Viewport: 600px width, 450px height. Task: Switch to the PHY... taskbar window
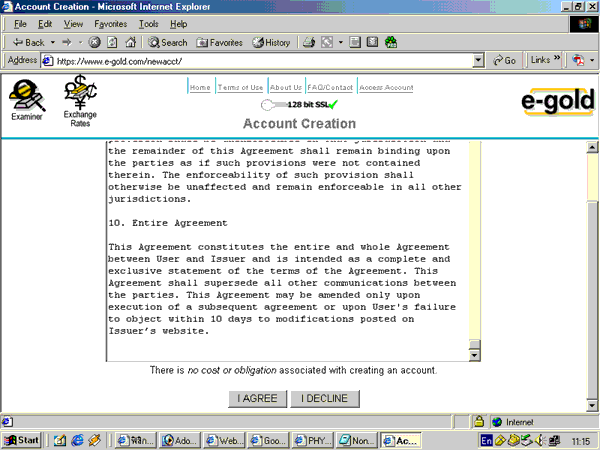pos(312,440)
